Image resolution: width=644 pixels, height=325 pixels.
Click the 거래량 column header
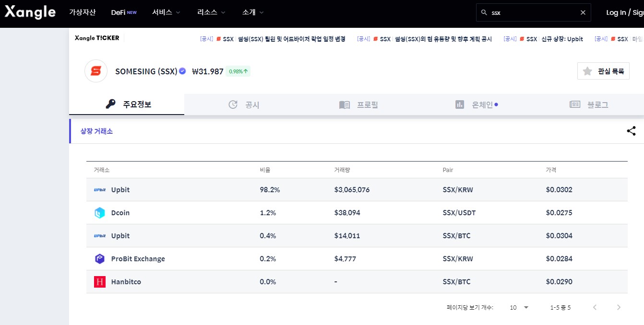click(342, 170)
